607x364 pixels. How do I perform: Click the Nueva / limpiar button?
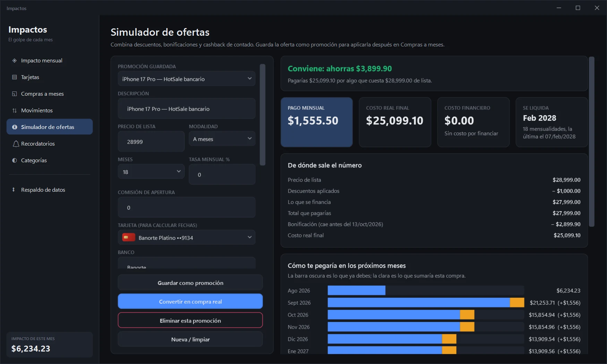pos(190,339)
